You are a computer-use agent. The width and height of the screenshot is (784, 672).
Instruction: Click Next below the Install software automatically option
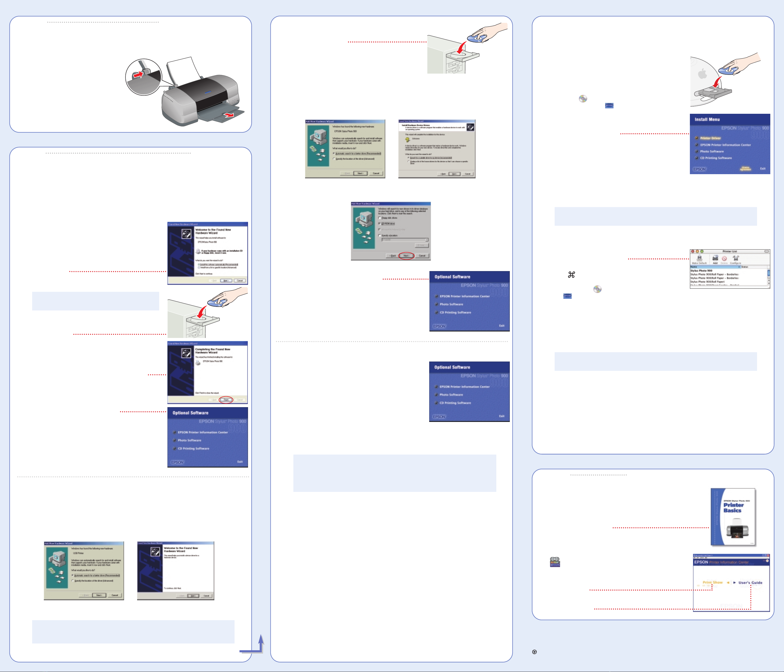226,281
